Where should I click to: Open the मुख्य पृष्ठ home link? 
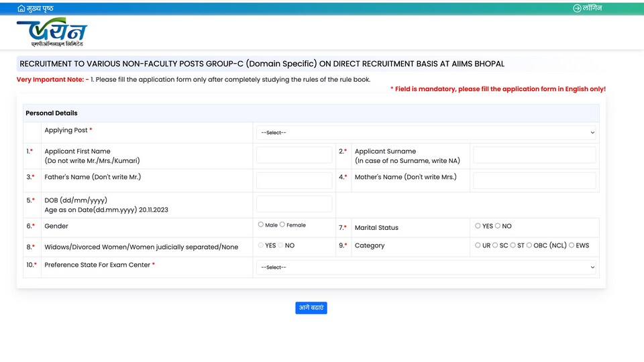click(x=40, y=8)
